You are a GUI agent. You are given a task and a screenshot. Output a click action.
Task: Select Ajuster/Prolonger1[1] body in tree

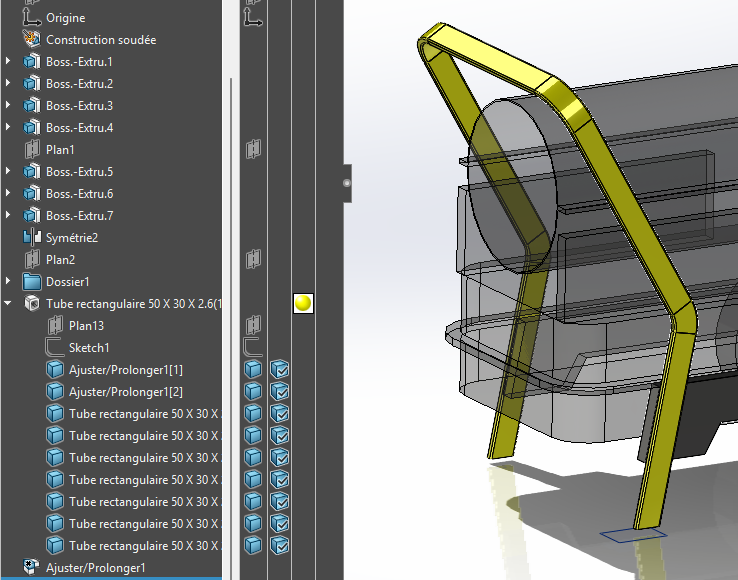point(126,370)
